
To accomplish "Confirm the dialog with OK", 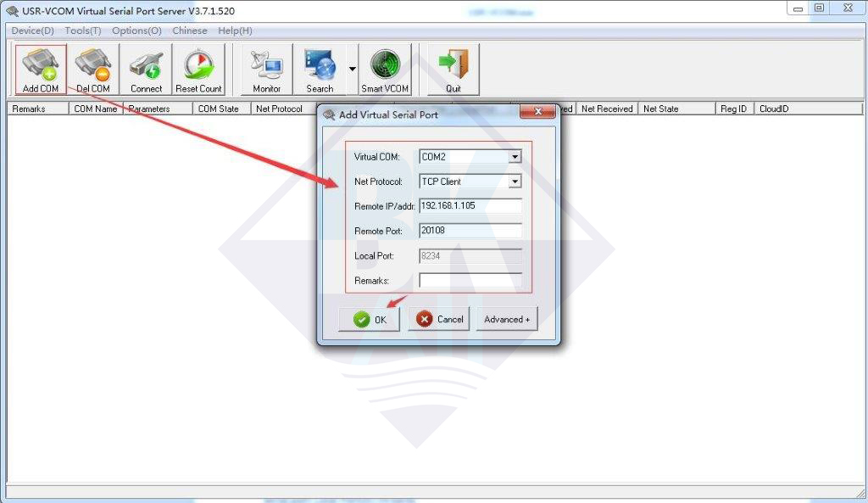I will coord(370,319).
